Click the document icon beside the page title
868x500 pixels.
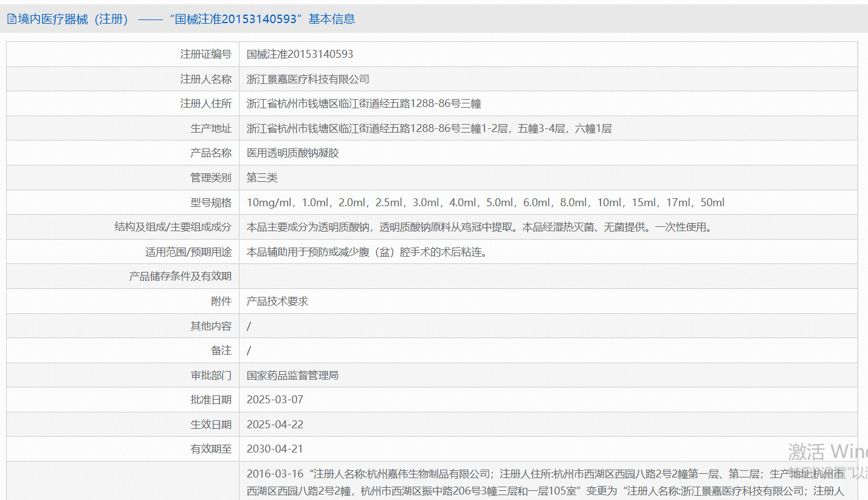tap(12, 19)
